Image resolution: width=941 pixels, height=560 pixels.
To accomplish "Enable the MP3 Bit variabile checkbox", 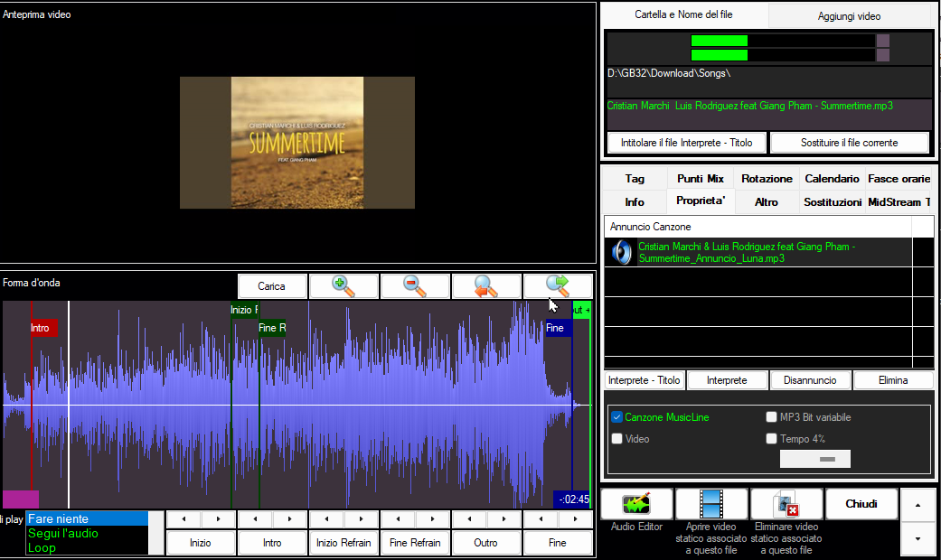I will point(772,417).
